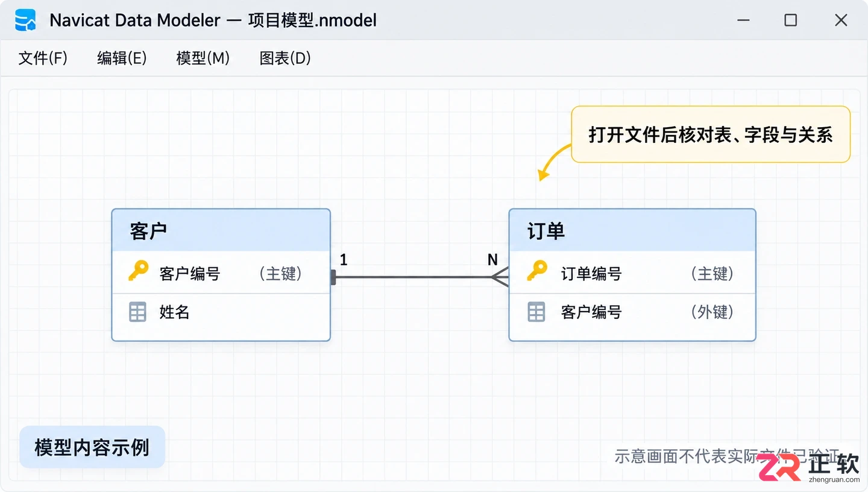Click the "N" cardinality label
Viewport: 868px width, 492px height.
[x=492, y=260]
